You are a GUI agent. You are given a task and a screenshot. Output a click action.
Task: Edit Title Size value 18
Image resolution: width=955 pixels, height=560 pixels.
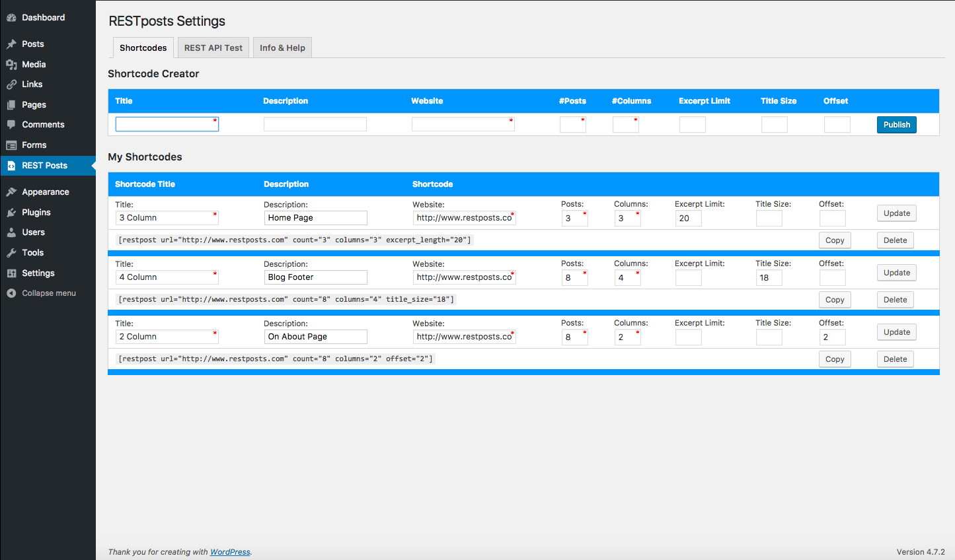769,278
